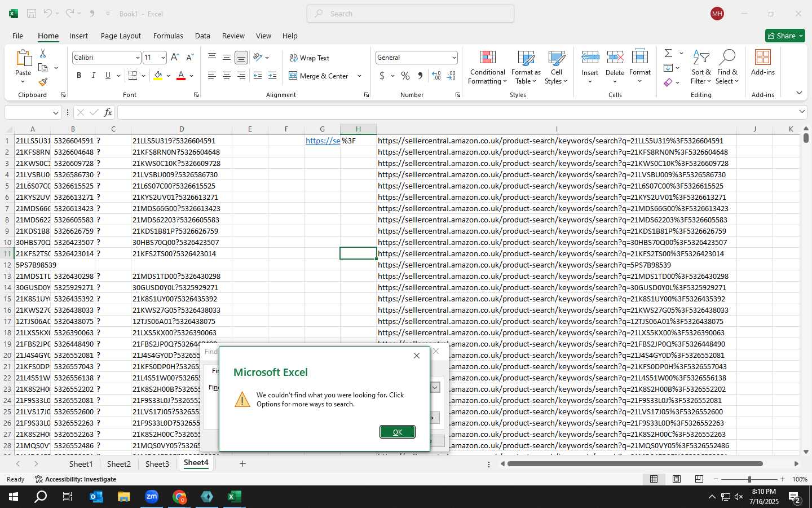The width and height of the screenshot is (812, 508).
Task: Open Sheet2 worksheet tab
Action: pos(119,463)
